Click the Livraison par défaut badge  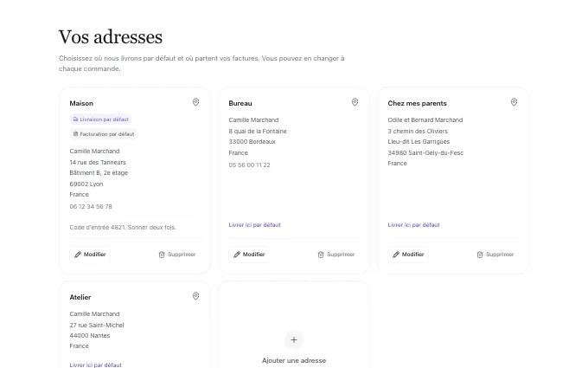point(100,119)
